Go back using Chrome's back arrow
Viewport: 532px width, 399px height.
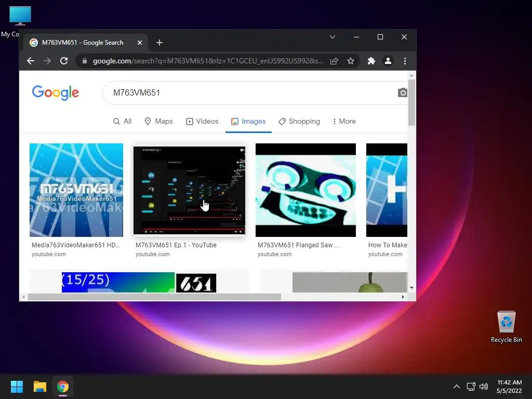(31, 61)
